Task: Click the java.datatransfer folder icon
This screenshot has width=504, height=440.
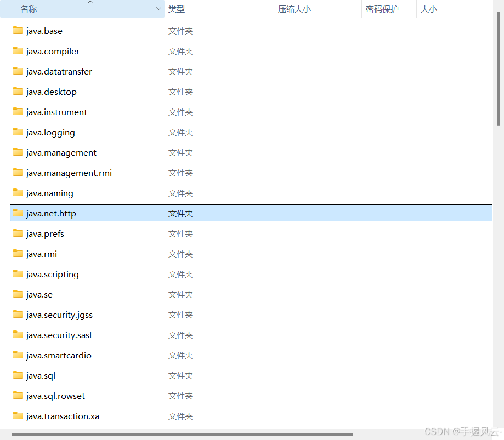Action: pos(18,71)
